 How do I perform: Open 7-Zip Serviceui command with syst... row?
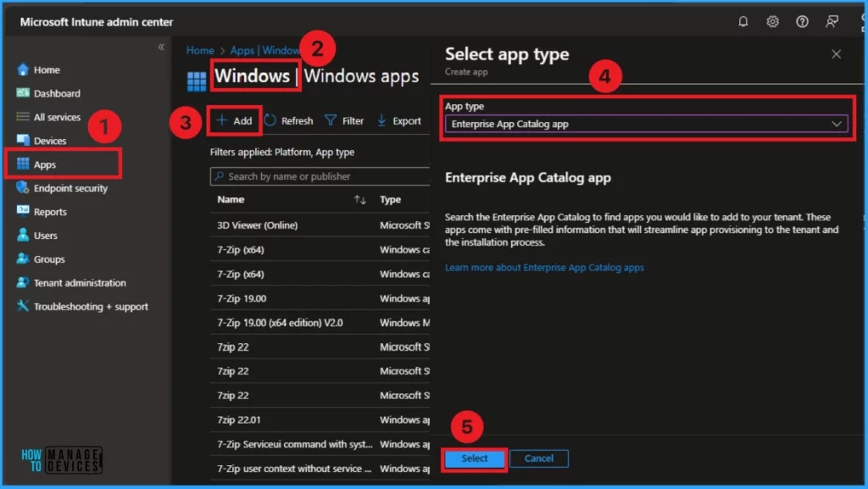pyautogui.click(x=320, y=444)
